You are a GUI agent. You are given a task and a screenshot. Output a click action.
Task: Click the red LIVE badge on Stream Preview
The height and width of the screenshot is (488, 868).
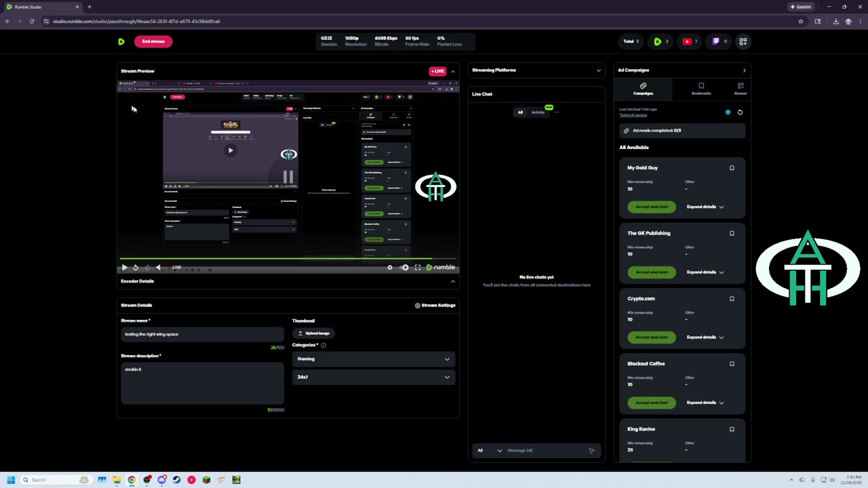tap(437, 71)
